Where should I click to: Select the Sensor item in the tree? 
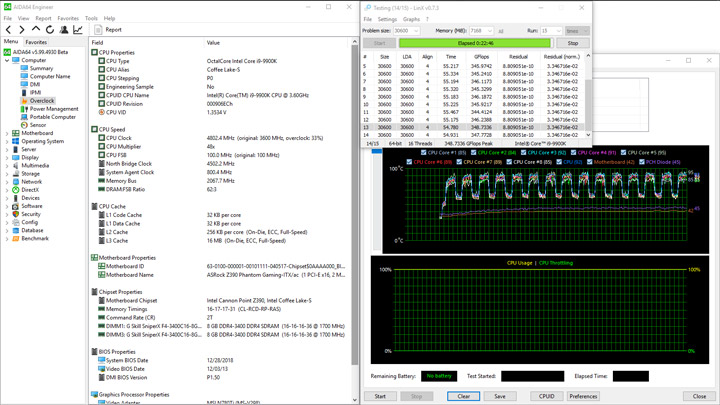pos(37,125)
